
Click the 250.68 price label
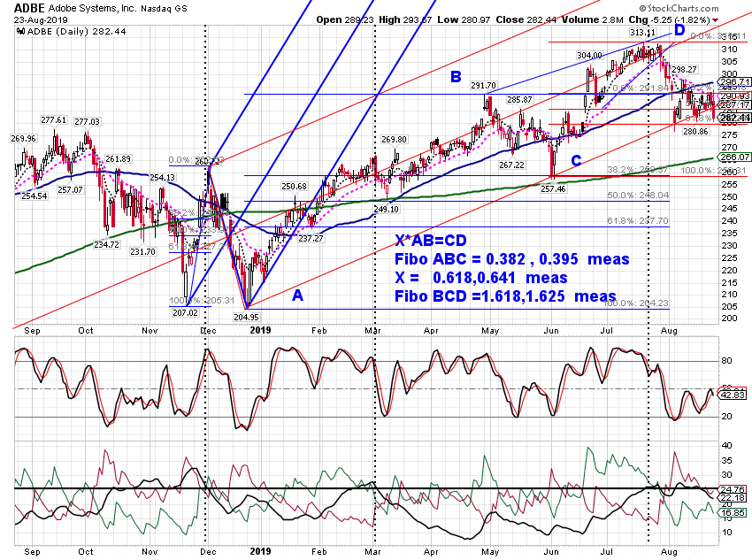pos(294,187)
